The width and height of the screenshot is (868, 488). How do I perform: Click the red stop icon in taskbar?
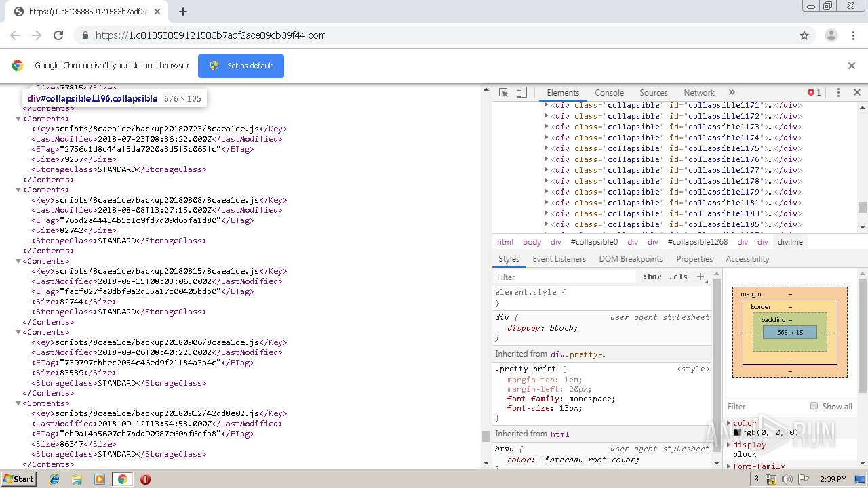click(x=145, y=479)
